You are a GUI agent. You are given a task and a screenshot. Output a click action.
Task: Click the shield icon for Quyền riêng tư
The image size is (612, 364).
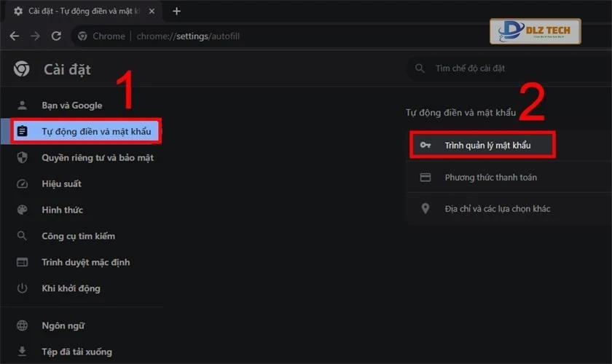pos(22,157)
